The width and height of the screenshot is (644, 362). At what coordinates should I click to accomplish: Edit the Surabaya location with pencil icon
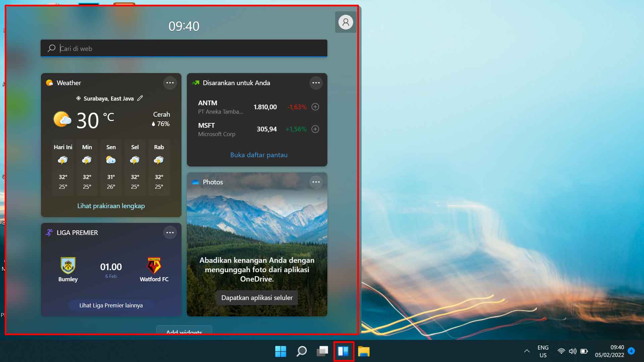pyautogui.click(x=140, y=98)
